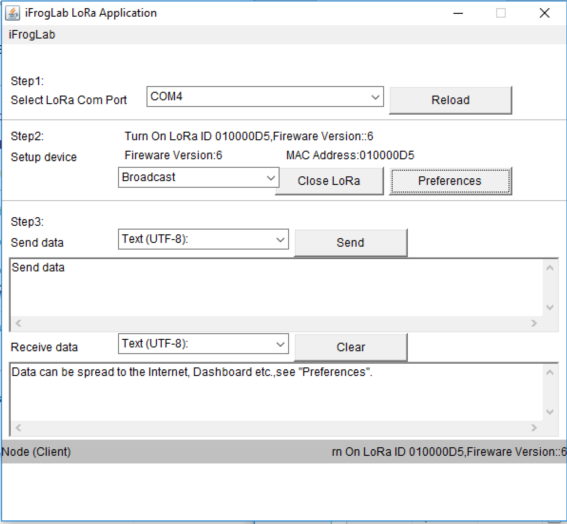The image size is (567, 524).
Task: Click left arrow of Send data horizontal scrollbar
Action: 18,323
